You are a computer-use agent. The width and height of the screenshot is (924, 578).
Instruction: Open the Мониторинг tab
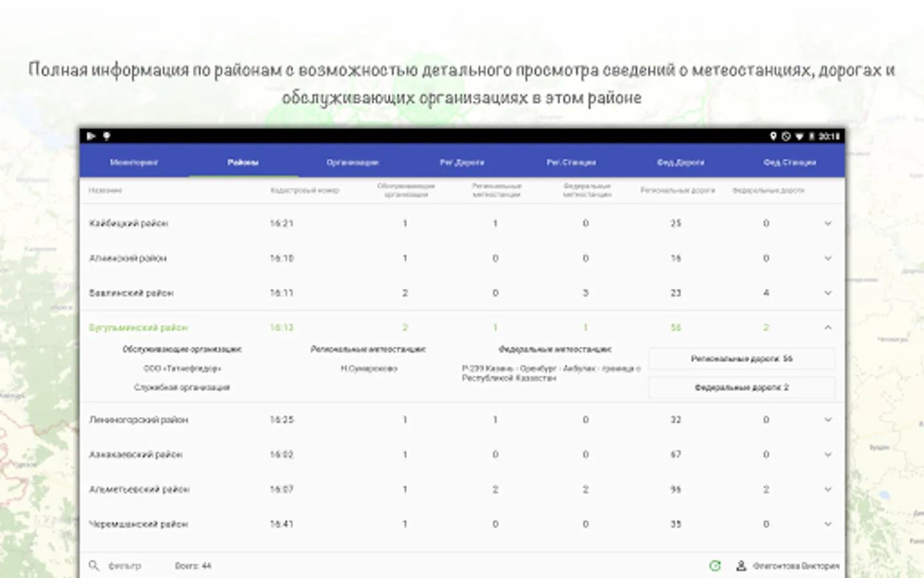coord(134,162)
